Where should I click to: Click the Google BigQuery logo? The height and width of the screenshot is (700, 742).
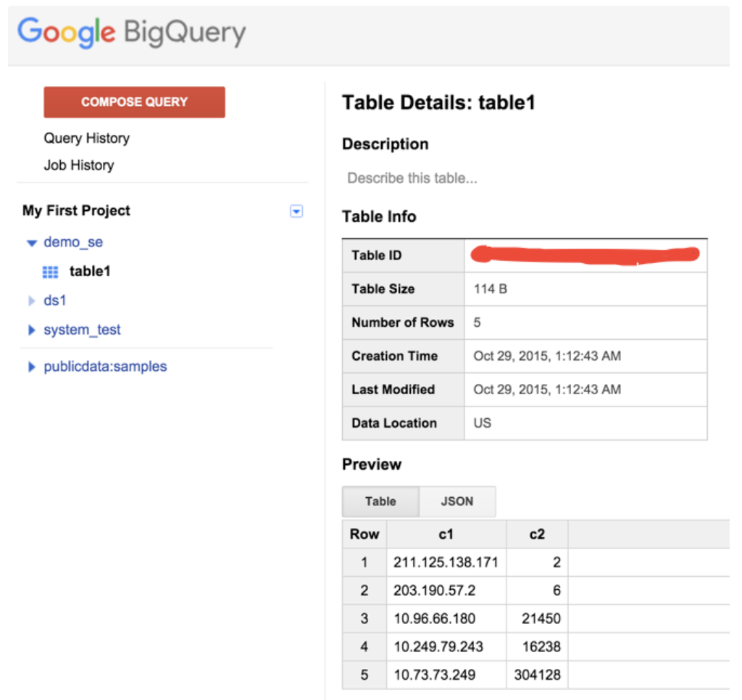131,33
